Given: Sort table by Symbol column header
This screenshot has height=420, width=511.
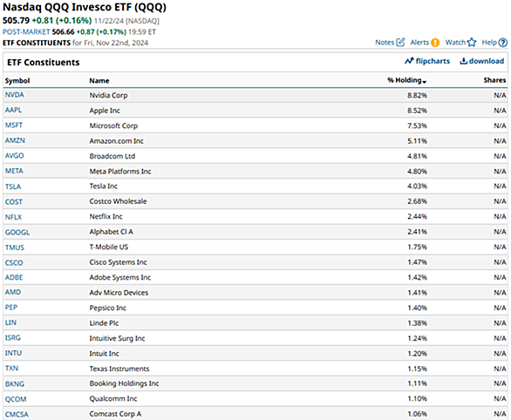Looking at the screenshot, I should 17,81.
